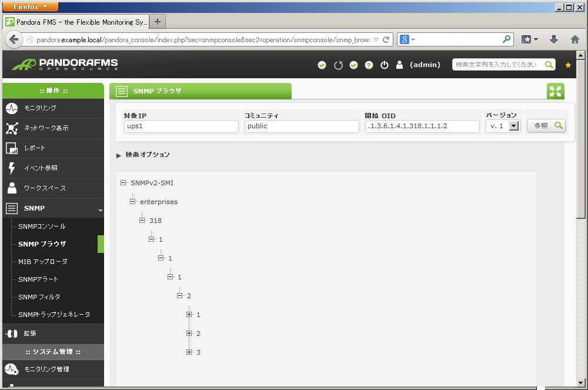588x390 pixels.
Task: Click the Firefox bookmarks star icon
Action: click(526, 39)
